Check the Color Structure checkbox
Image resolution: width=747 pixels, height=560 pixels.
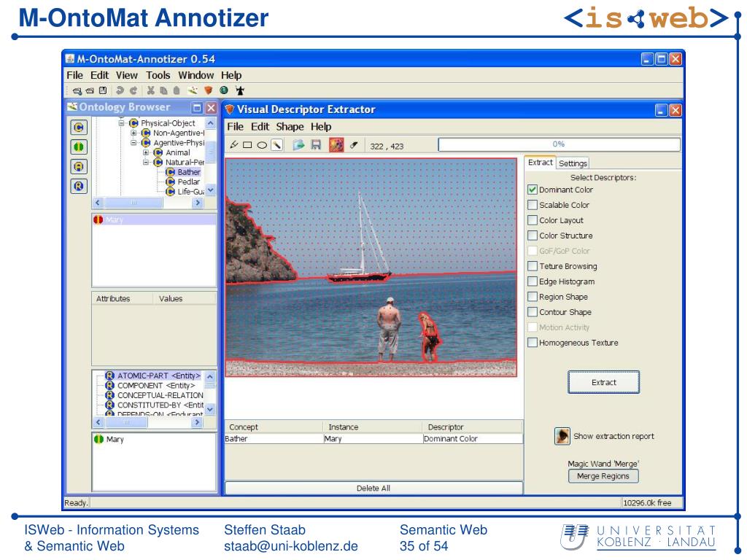[533, 236]
